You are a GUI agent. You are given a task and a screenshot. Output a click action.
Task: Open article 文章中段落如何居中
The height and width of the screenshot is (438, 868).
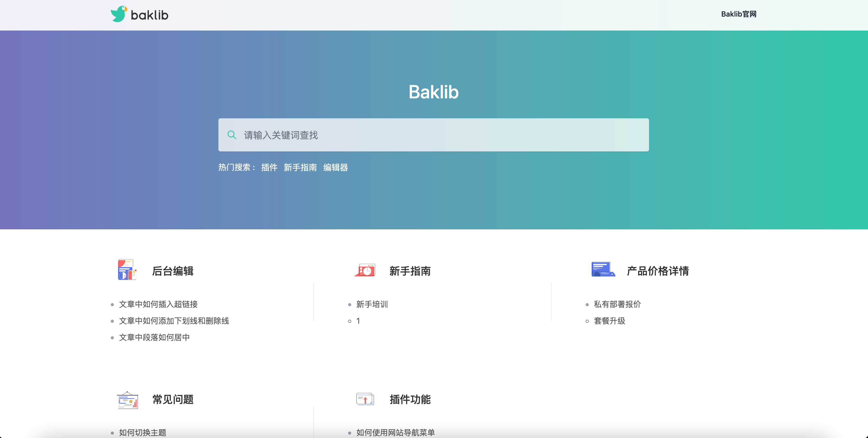point(154,337)
